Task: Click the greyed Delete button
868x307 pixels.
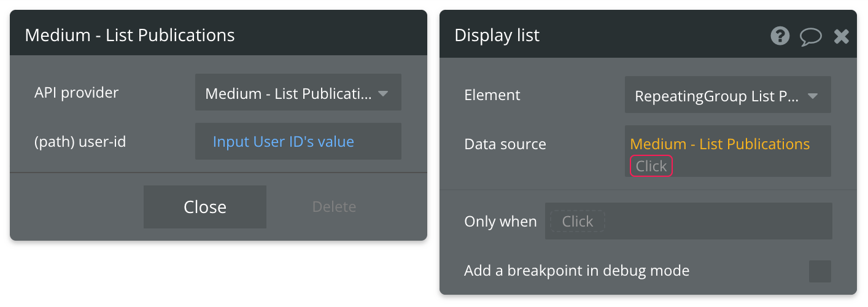Action: [x=334, y=207]
